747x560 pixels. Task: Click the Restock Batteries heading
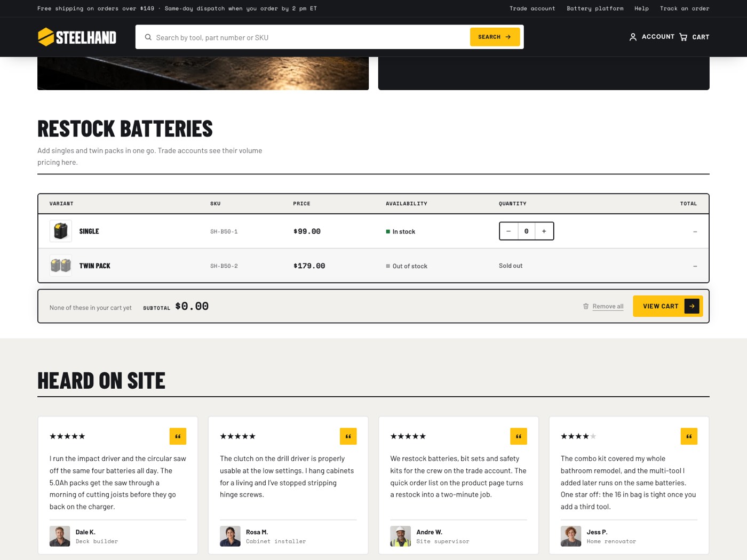pyautogui.click(x=125, y=129)
